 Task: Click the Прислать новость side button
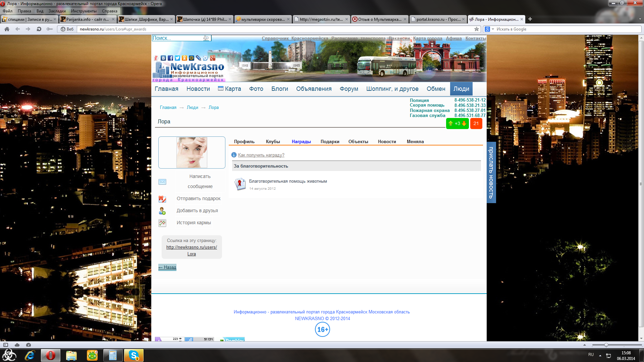(491, 172)
